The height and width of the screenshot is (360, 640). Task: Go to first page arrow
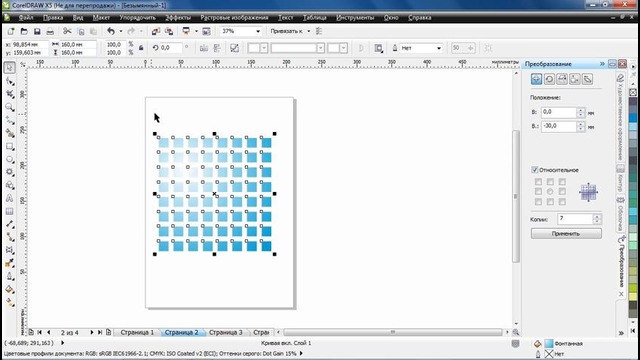click(x=40, y=332)
